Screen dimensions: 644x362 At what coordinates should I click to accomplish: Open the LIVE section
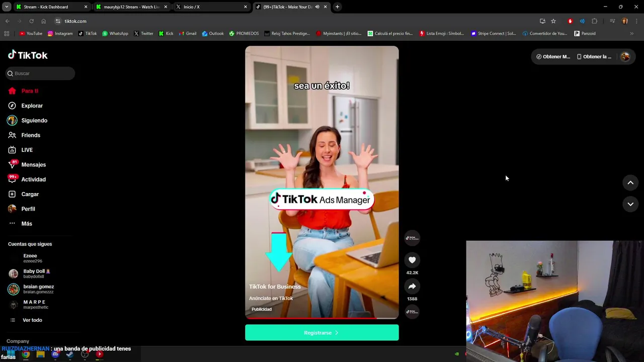click(x=20, y=150)
